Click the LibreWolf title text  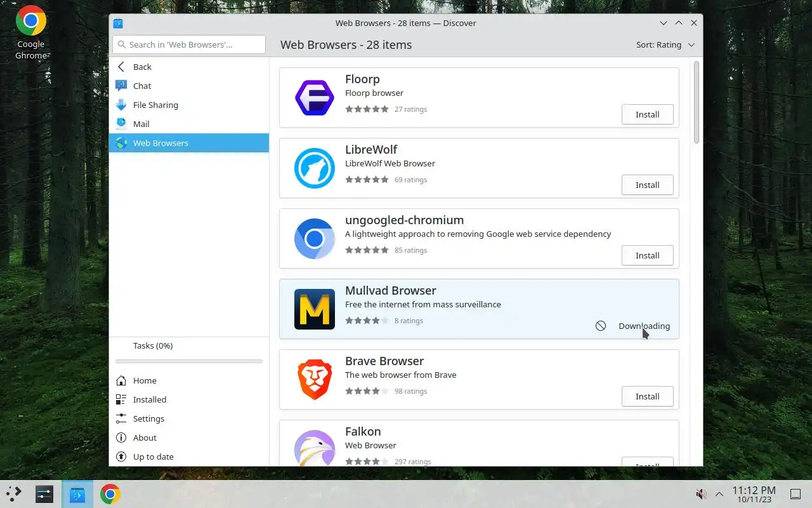[x=371, y=149]
